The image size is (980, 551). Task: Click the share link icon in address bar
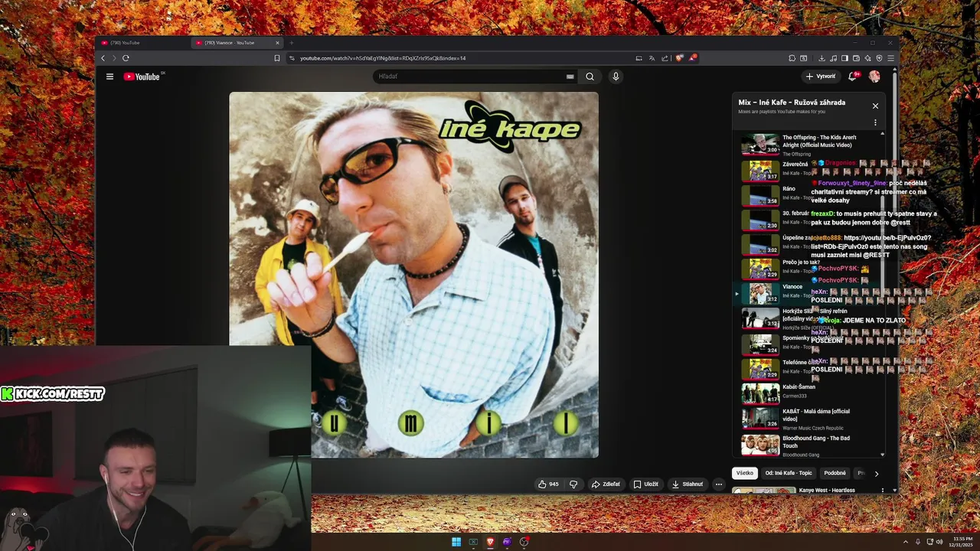665,58
